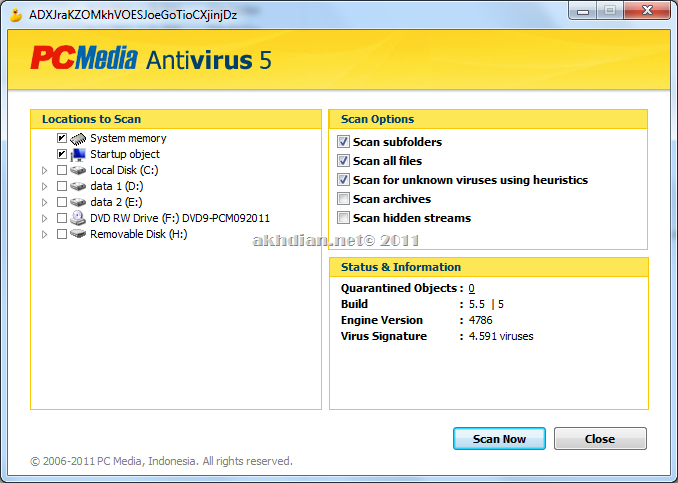This screenshot has width=678, height=483.
Task: Click the System memory chip icon
Action: coord(78,138)
